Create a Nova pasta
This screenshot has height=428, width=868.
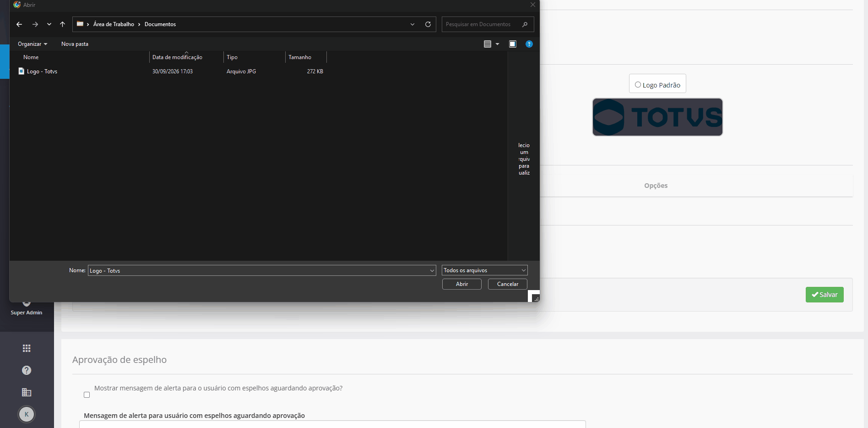(x=75, y=44)
